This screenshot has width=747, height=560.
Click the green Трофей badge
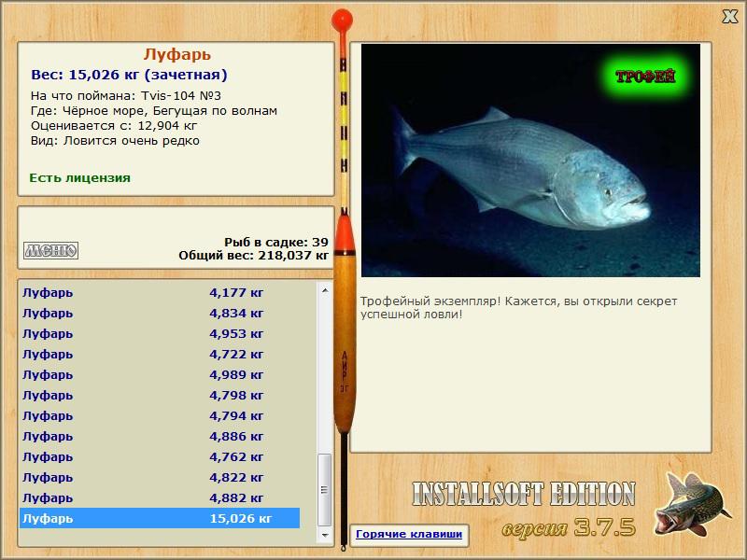pos(645,77)
